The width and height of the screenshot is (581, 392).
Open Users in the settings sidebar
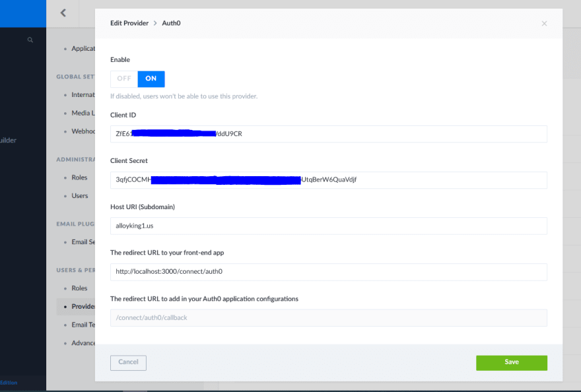[x=80, y=195]
